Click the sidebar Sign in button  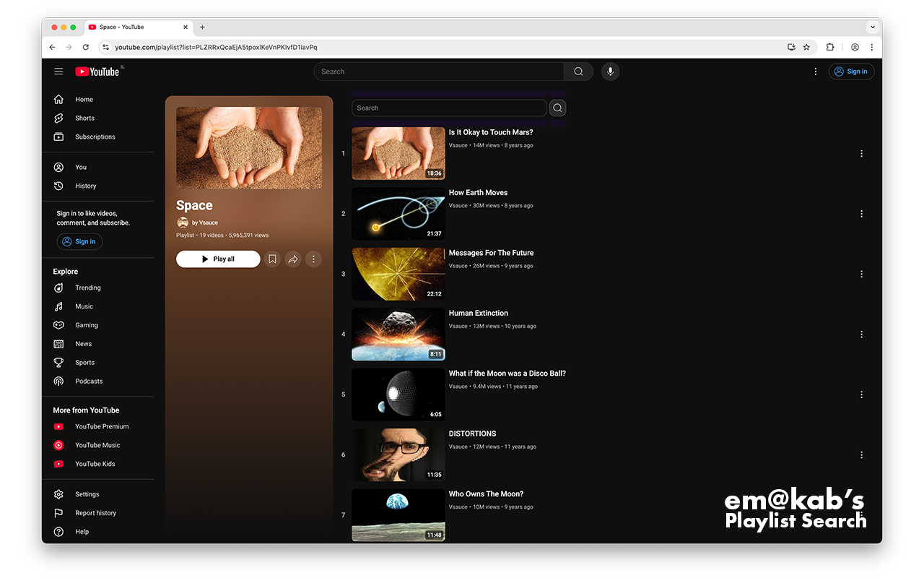pos(79,242)
